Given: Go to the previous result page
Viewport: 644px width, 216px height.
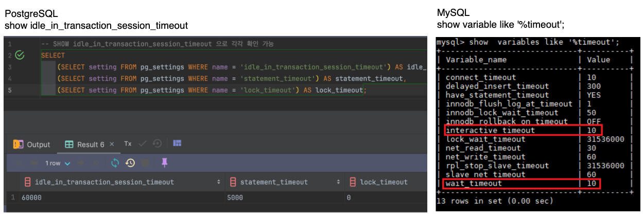Looking at the screenshot, I should [x=34, y=163].
